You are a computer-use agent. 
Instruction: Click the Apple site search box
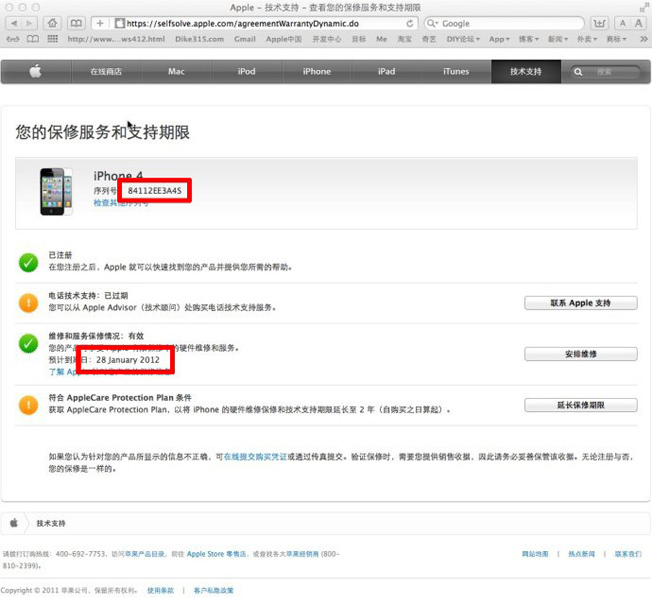604,72
